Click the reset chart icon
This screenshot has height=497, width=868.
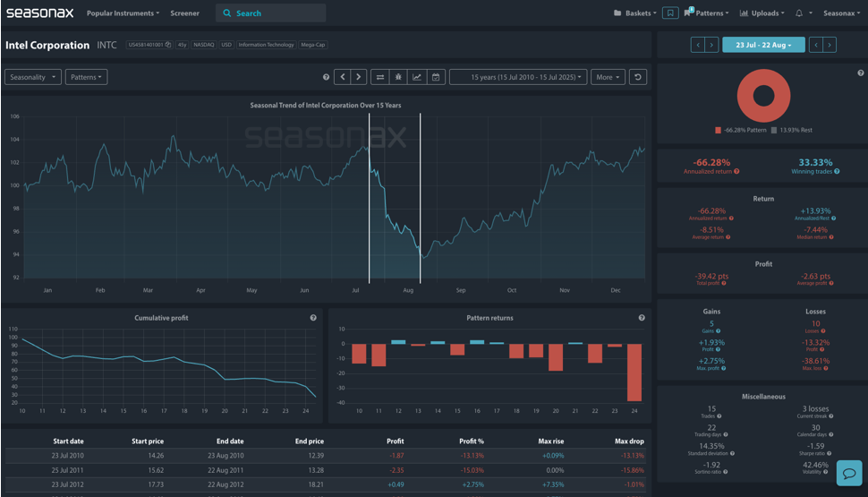tap(638, 77)
